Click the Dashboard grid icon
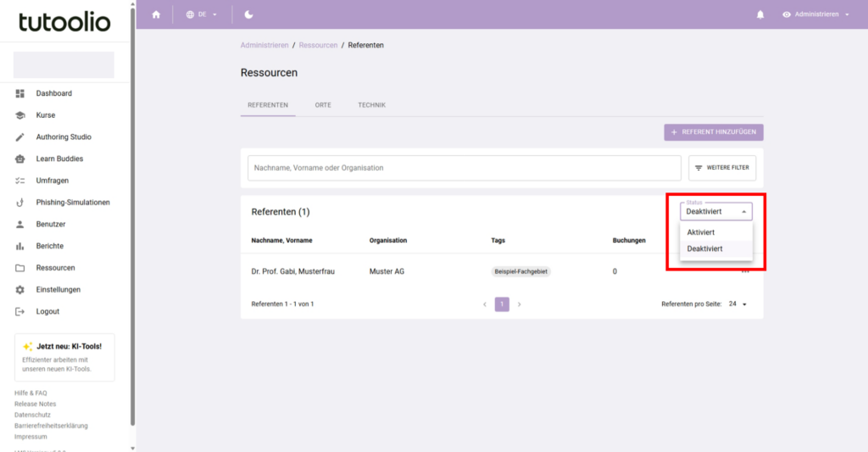868x452 pixels. 20,93
